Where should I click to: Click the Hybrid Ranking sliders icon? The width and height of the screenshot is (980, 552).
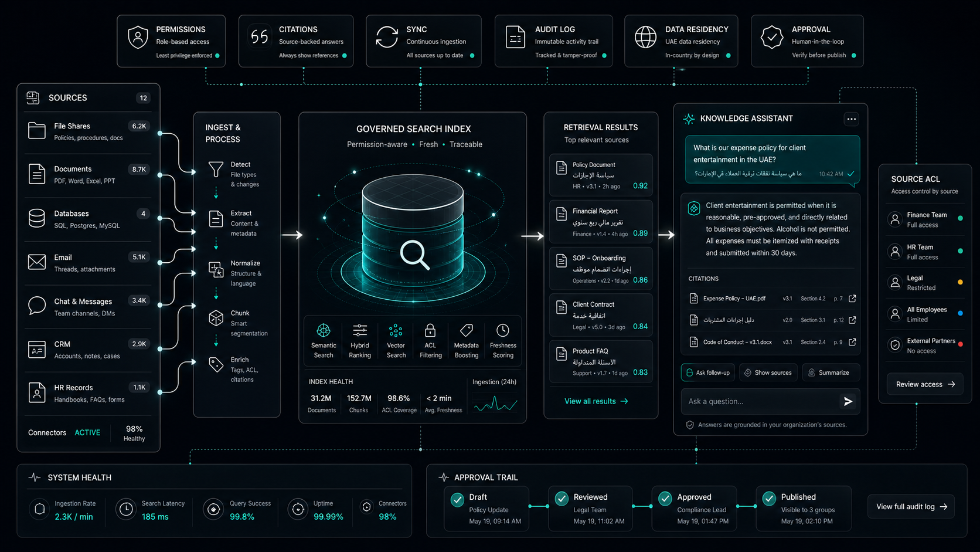click(x=360, y=330)
